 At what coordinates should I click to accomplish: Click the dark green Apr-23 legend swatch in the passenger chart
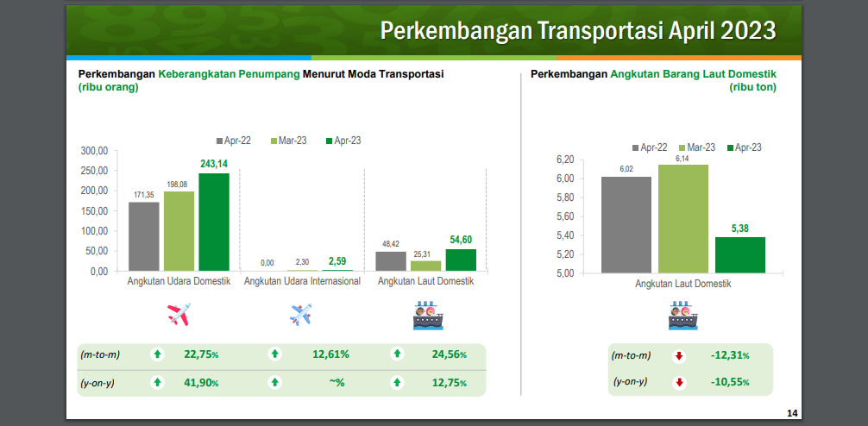329,141
